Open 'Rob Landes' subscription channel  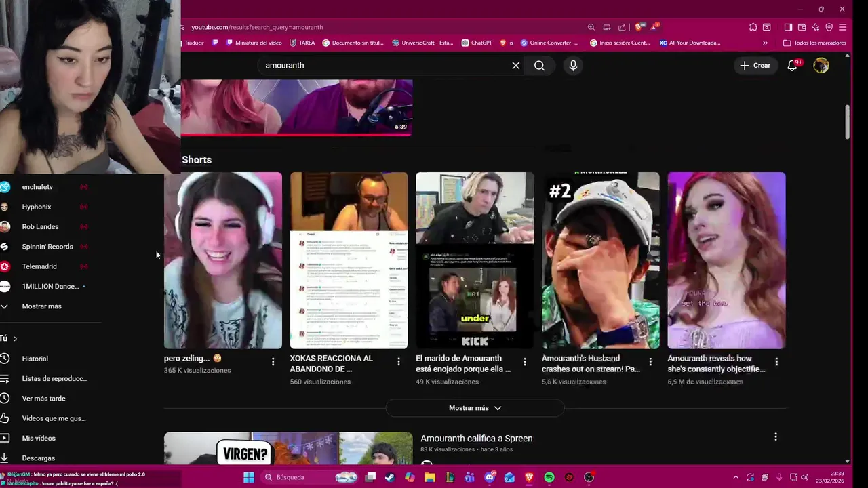click(40, 226)
